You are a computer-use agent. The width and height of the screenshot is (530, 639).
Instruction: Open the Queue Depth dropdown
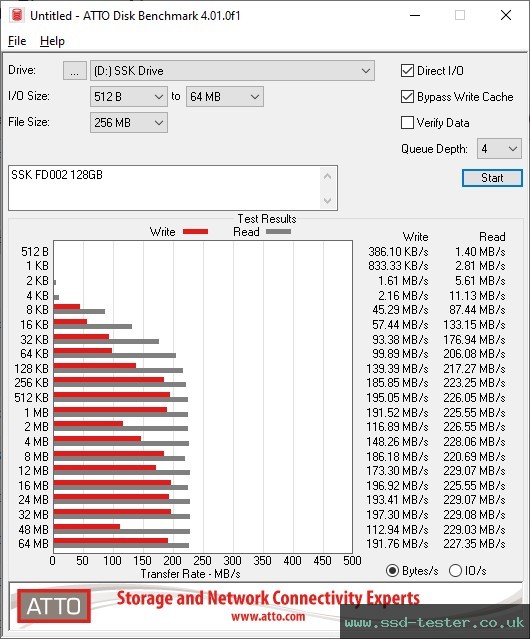499,149
